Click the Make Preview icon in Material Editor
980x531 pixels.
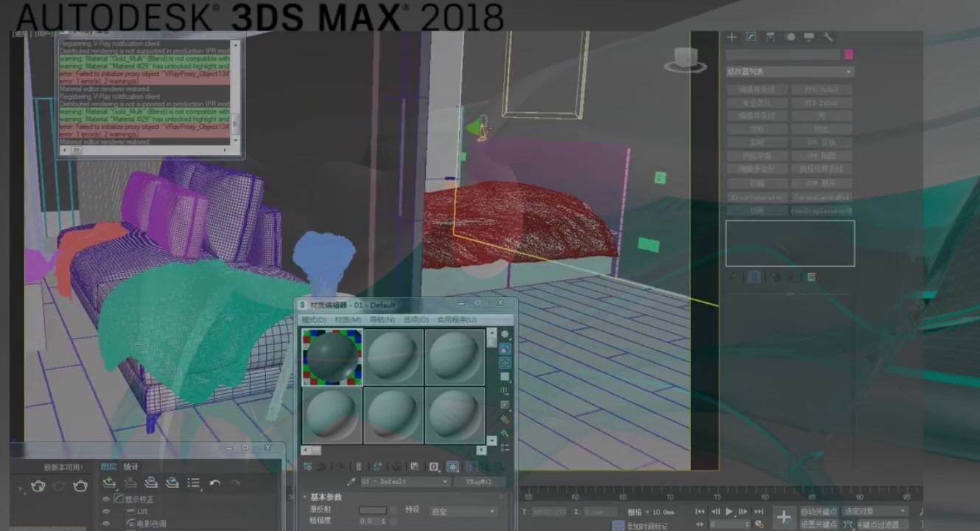[505, 405]
